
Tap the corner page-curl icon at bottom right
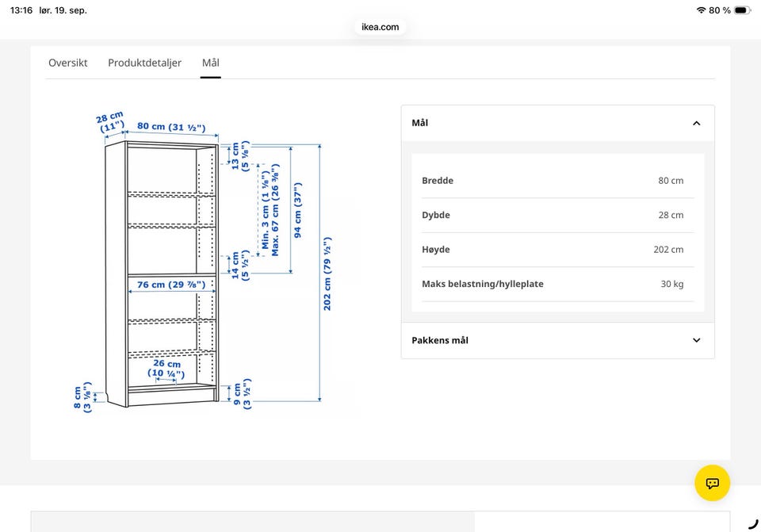(x=753, y=524)
